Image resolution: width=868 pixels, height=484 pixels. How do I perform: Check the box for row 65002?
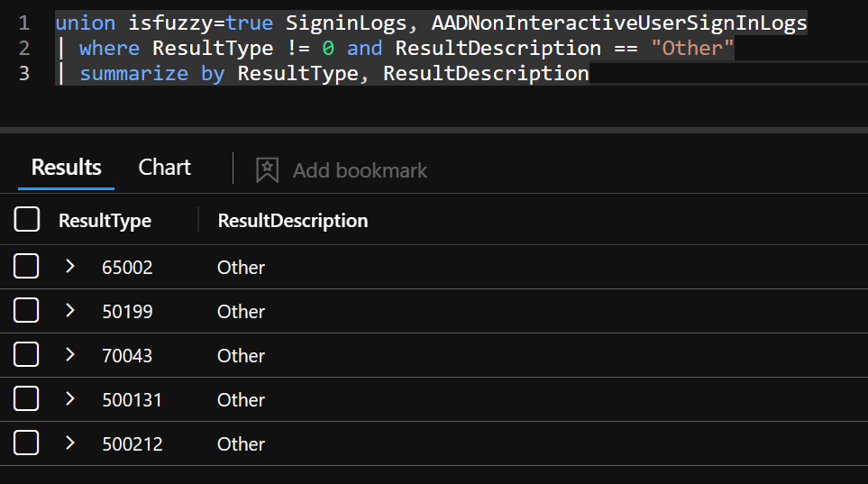pos(26,267)
